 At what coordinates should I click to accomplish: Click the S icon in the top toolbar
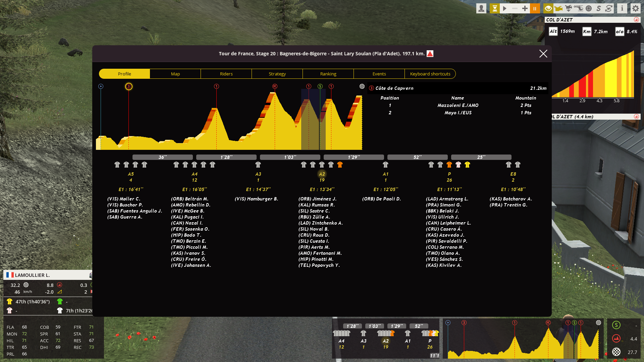599,8
